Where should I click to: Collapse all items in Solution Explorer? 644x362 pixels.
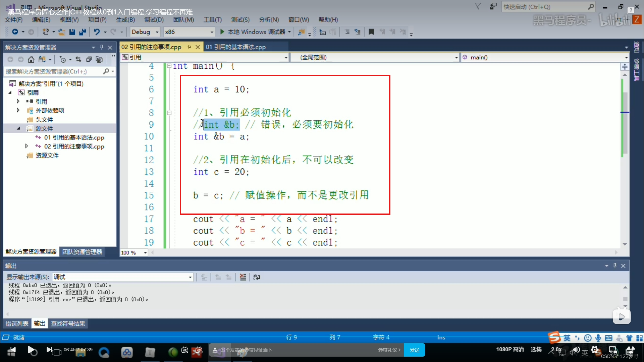(x=89, y=59)
